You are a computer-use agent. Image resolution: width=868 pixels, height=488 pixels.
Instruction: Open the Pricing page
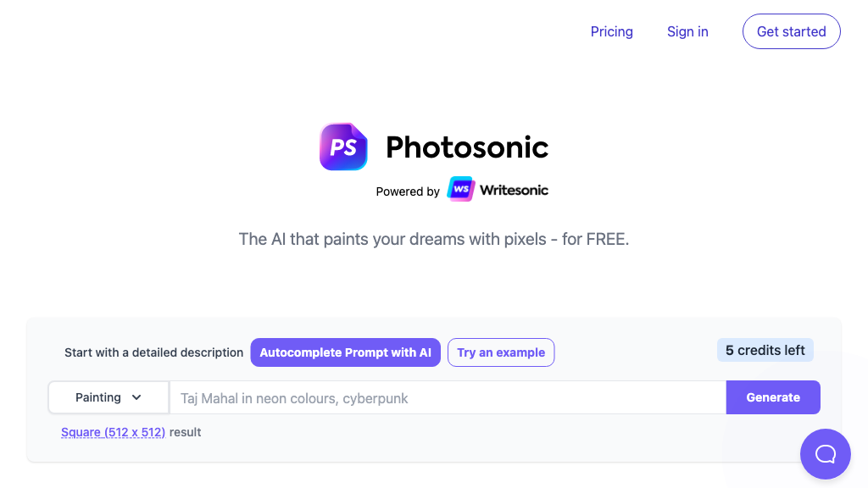coord(611,31)
